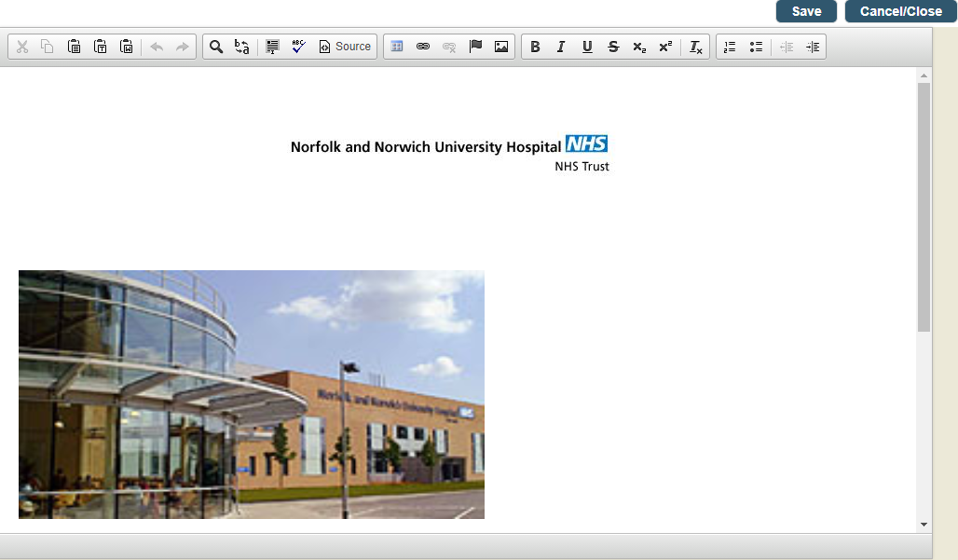This screenshot has height=560, width=958.
Task: Open the Replace tool
Action: click(242, 47)
